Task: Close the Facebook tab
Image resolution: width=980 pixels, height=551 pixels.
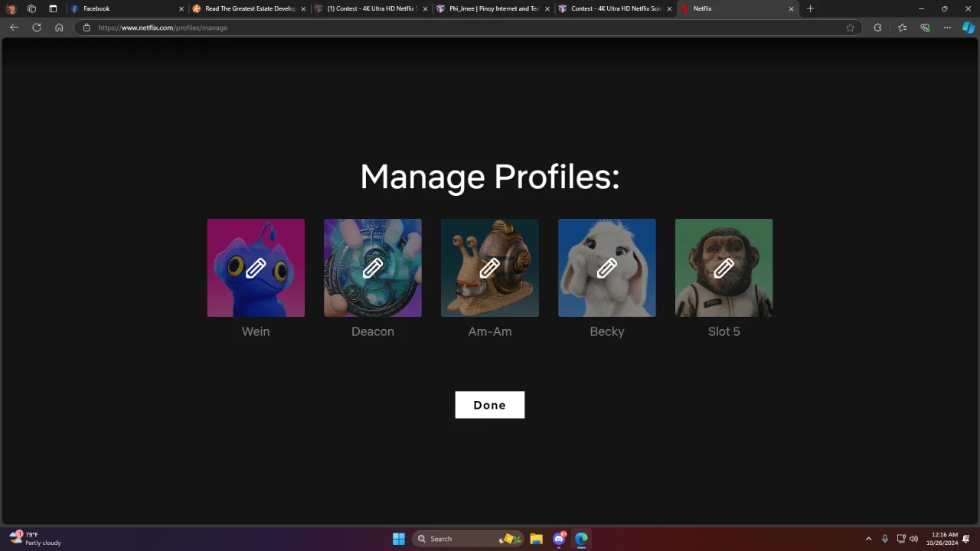Action: (x=181, y=8)
